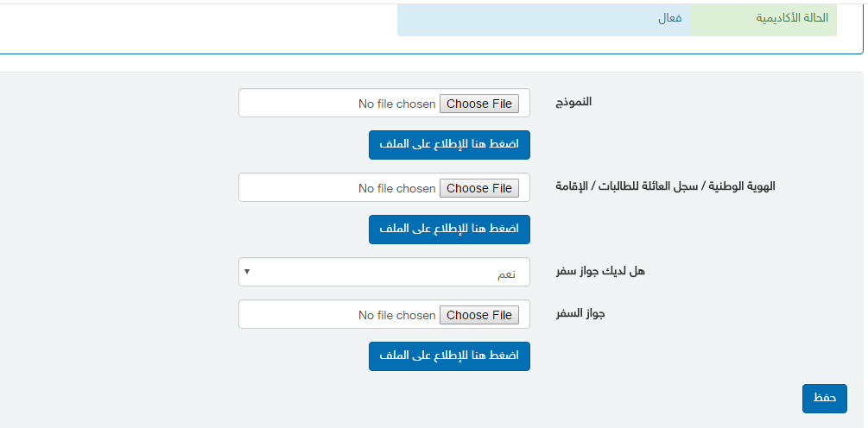The height and width of the screenshot is (428, 868).
Task: Click the النموذج field label
Action: (573, 102)
